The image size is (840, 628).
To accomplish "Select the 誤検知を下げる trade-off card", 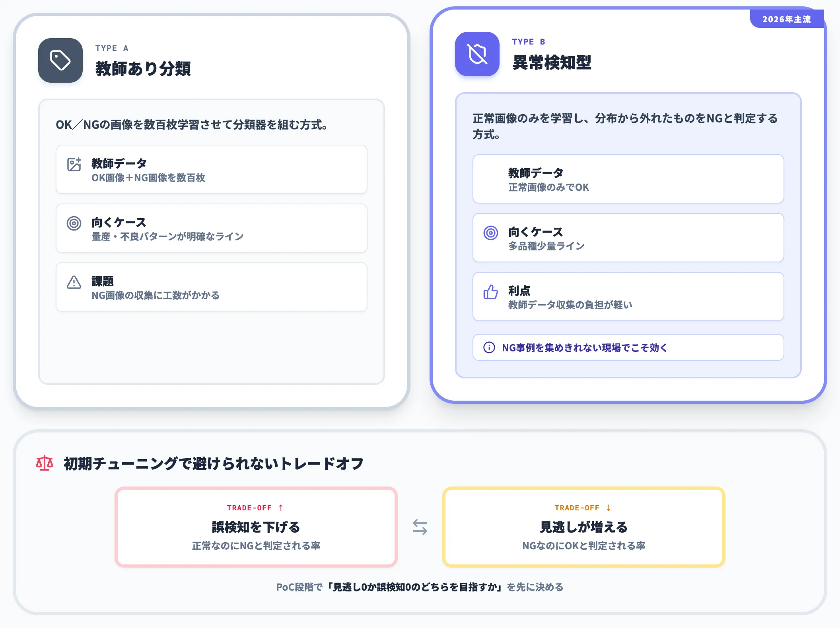I will point(256,527).
